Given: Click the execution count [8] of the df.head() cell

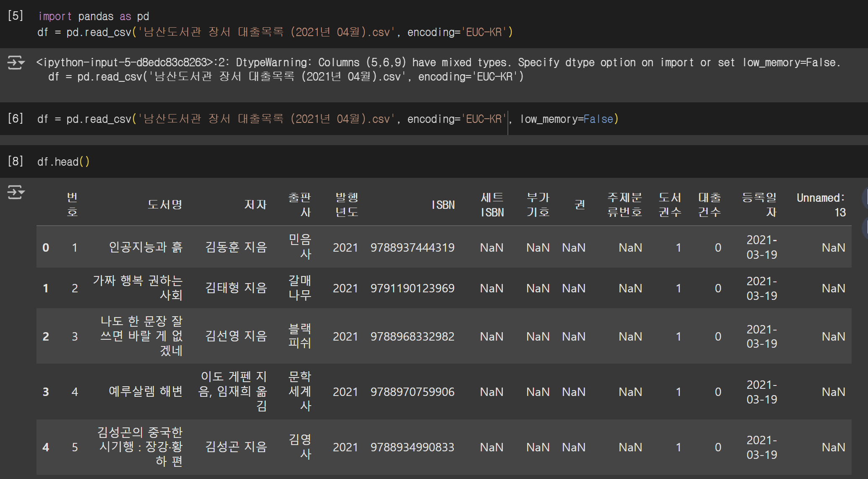Looking at the screenshot, I should pos(16,161).
